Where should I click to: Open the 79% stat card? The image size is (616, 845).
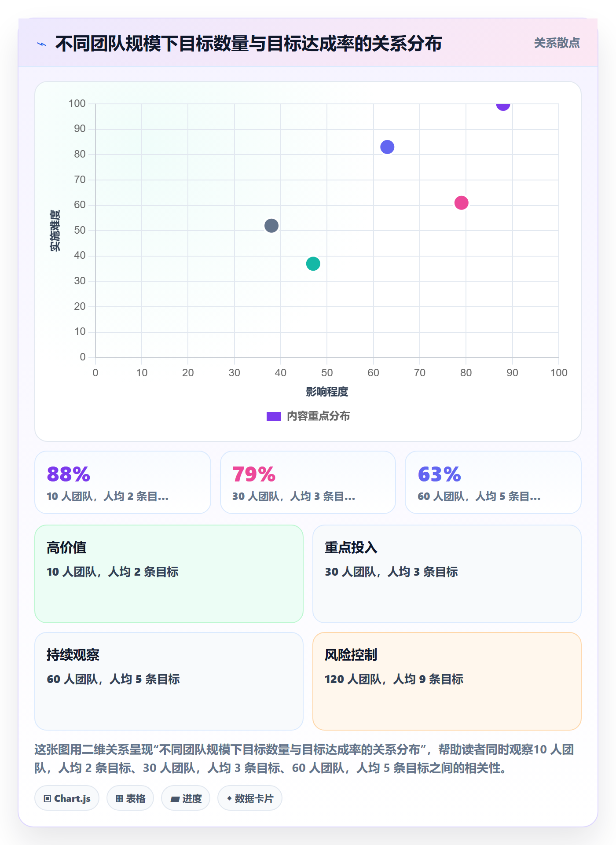(308, 482)
